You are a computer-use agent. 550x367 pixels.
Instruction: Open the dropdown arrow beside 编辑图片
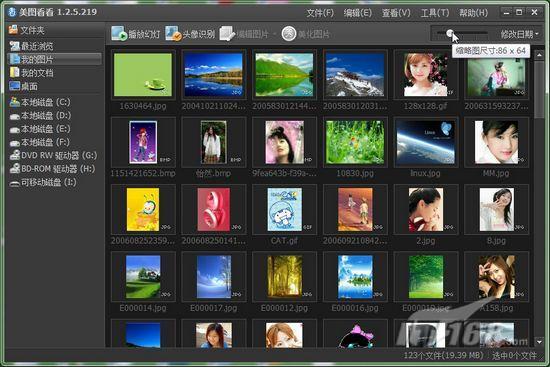(x=274, y=34)
